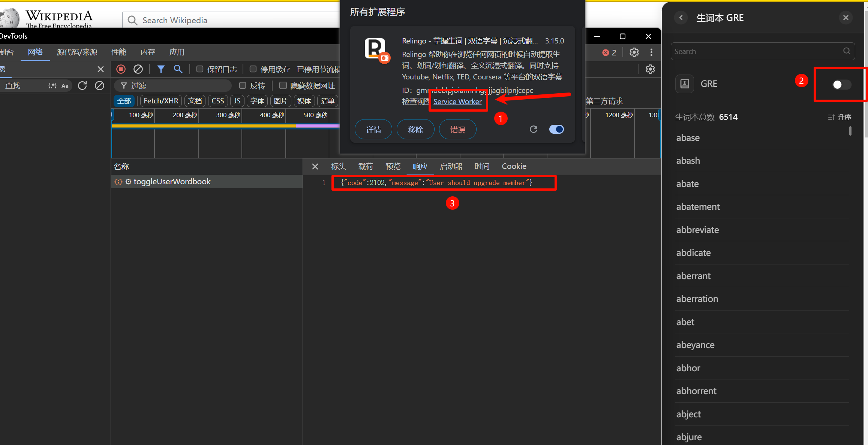
Task: Change 升序 sort order
Action: tap(840, 117)
